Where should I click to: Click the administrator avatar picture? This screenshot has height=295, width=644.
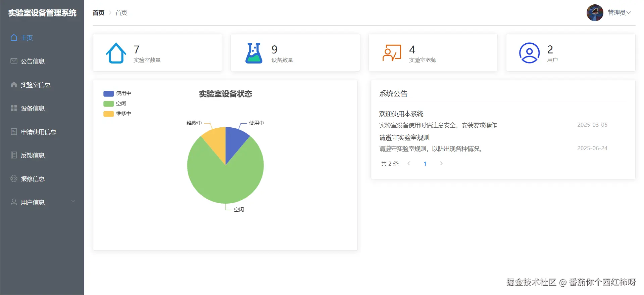tap(595, 13)
